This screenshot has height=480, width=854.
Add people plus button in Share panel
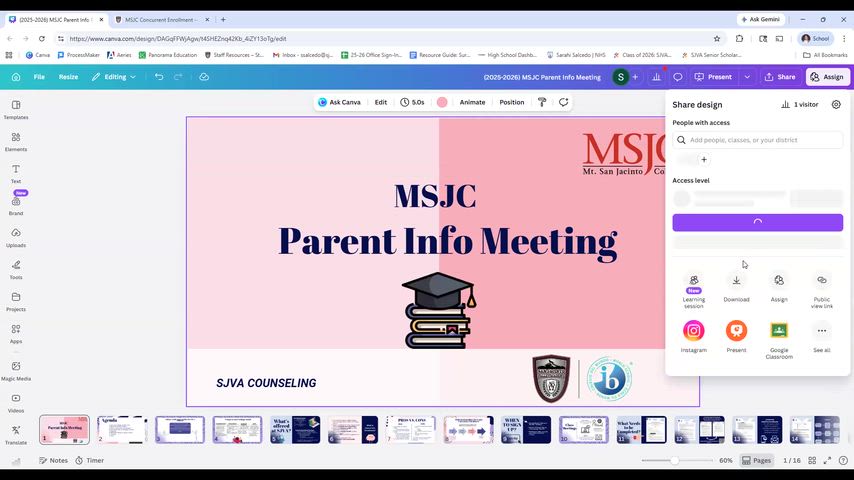pyautogui.click(x=704, y=160)
